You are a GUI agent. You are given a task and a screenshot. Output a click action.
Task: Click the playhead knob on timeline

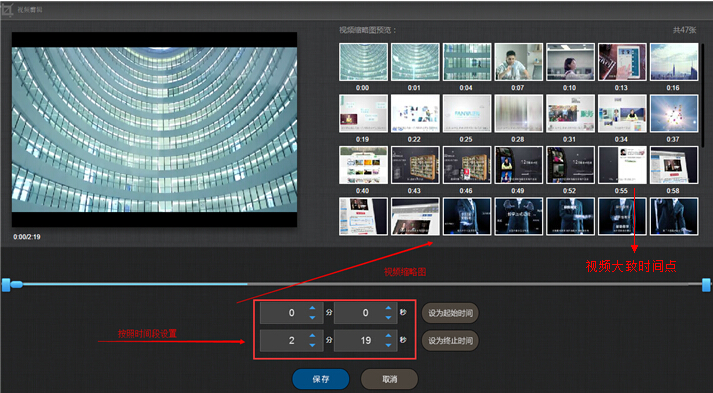click(x=17, y=285)
